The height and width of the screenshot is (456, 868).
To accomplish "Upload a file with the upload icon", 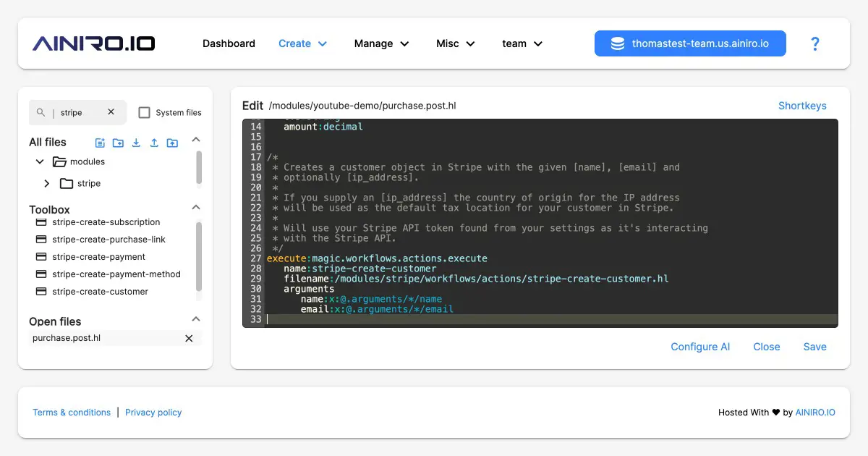I will 154,143.
